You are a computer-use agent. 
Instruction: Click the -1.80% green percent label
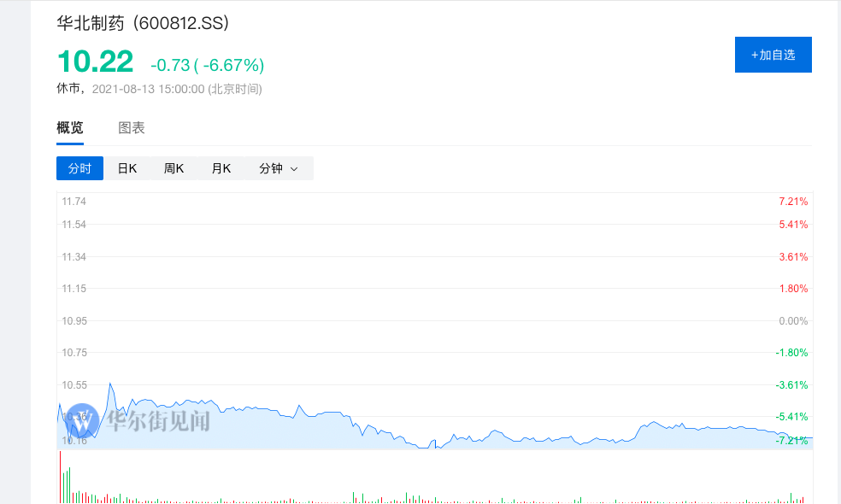pyautogui.click(x=791, y=352)
